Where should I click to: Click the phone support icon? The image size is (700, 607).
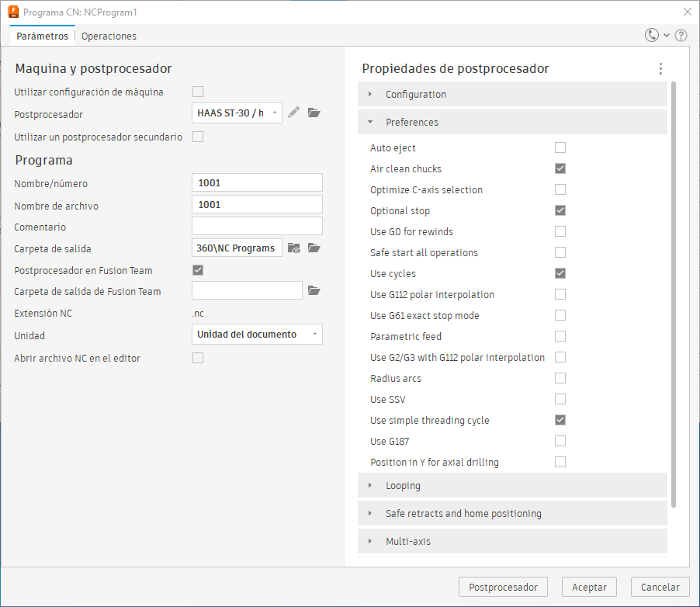point(652,35)
